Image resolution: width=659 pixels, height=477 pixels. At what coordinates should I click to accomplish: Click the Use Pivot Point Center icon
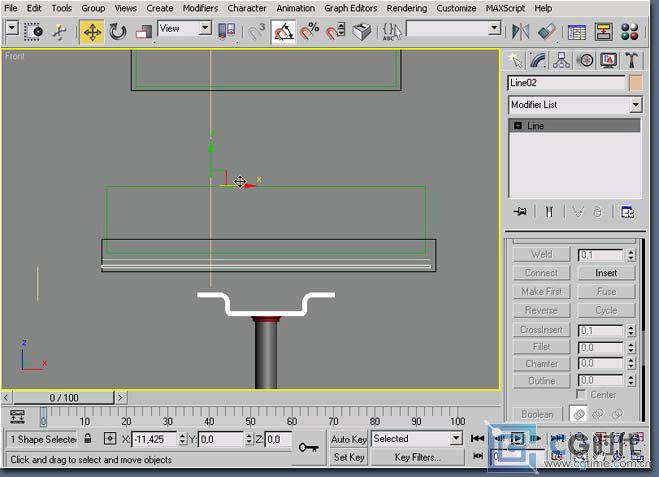[227, 31]
